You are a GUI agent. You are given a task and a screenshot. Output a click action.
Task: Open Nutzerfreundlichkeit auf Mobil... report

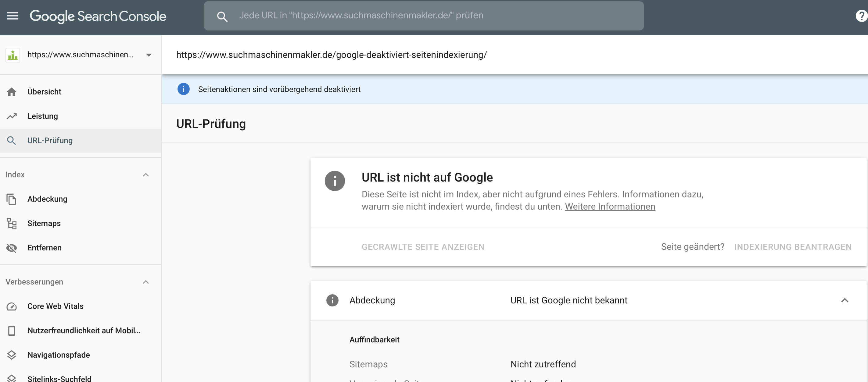(x=81, y=331)
